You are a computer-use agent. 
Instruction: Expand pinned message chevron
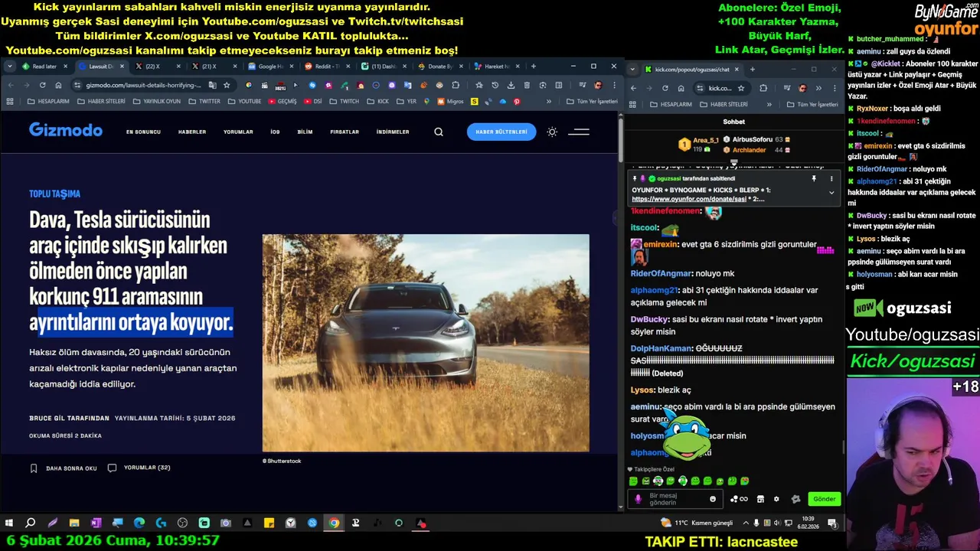coord(831,193)
